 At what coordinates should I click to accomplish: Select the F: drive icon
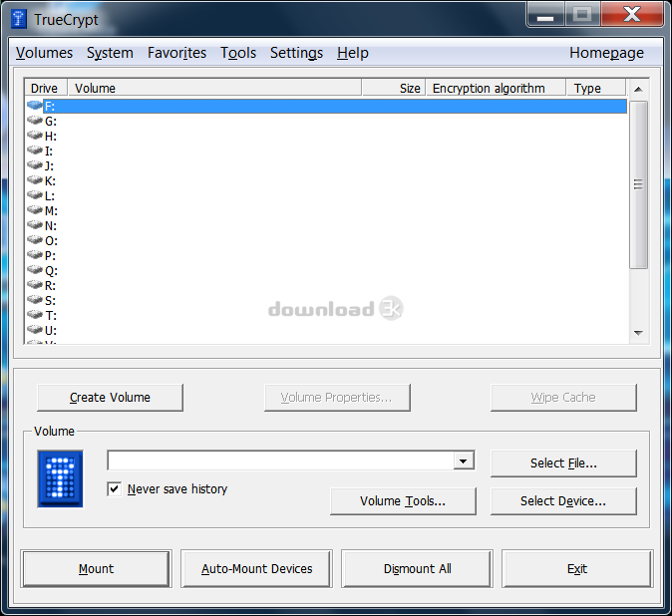coord(35,105)
